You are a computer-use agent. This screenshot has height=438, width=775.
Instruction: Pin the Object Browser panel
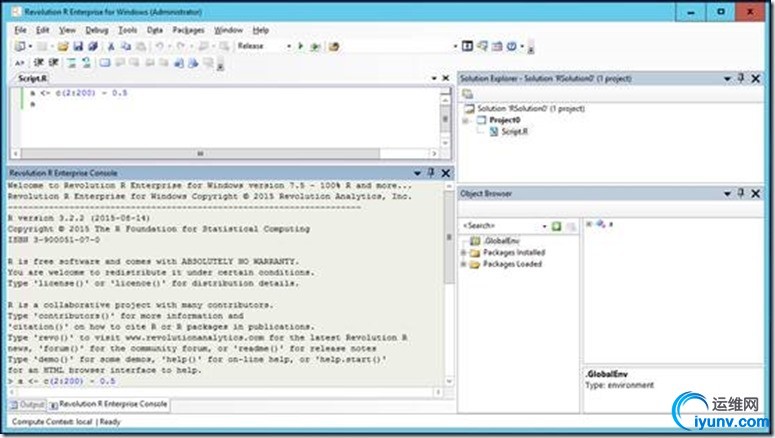click(741, 193)
